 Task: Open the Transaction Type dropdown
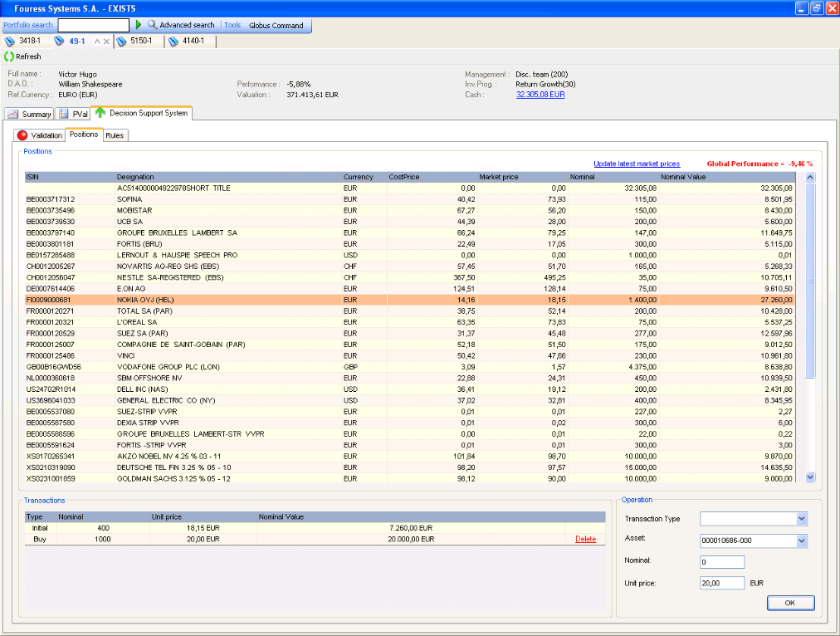(x=802, y=518)
